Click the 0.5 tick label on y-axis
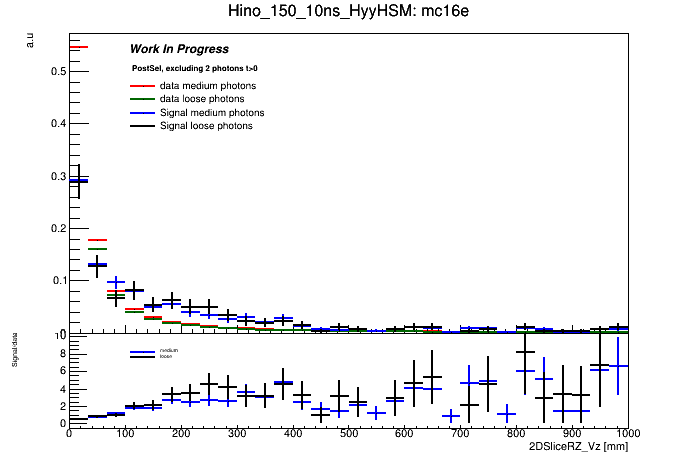Screen dimensions: 698x476 tap(58, 72)
